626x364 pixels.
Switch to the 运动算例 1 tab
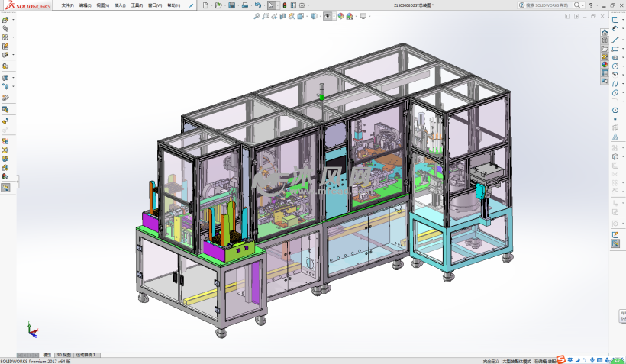point(85,355)
